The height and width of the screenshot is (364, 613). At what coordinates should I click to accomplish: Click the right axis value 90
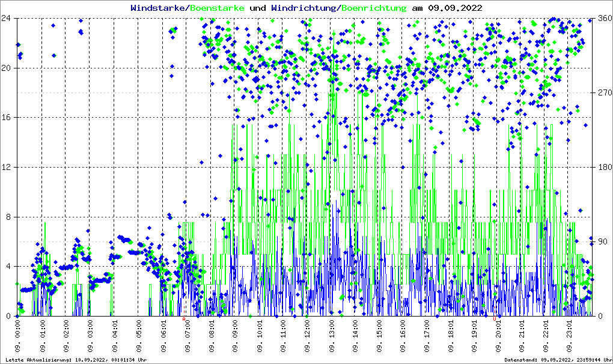tap(604, 241)
